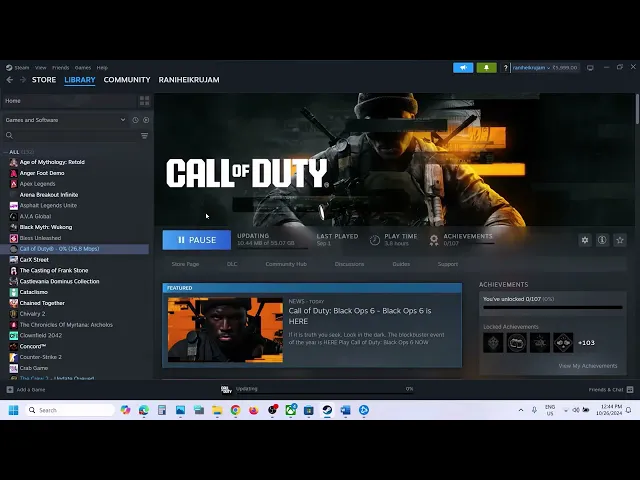Click the fourth locked achievement icon

[x=563, y=342]
